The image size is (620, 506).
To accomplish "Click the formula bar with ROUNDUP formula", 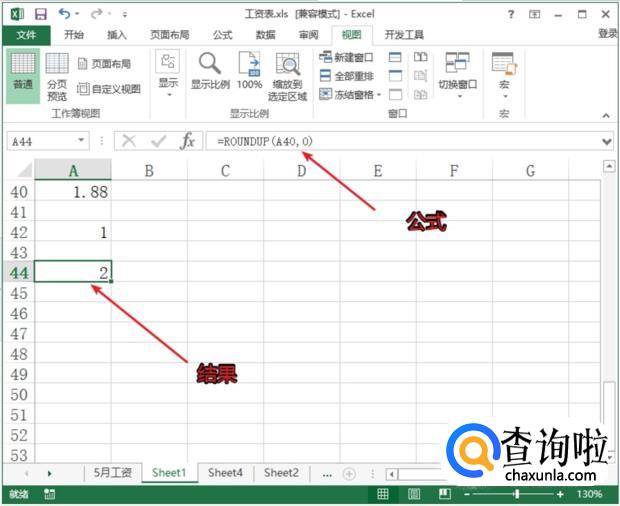I will pos(401,141).
